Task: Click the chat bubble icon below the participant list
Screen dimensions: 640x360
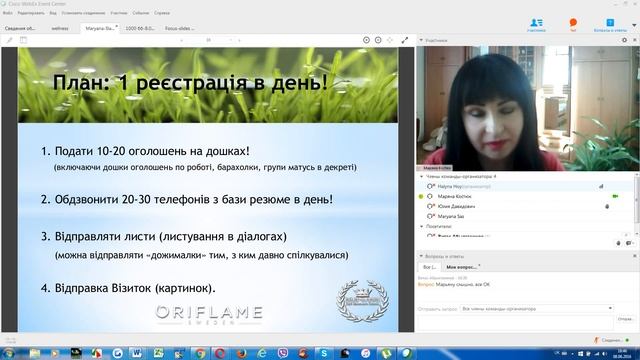Action: 629,243
